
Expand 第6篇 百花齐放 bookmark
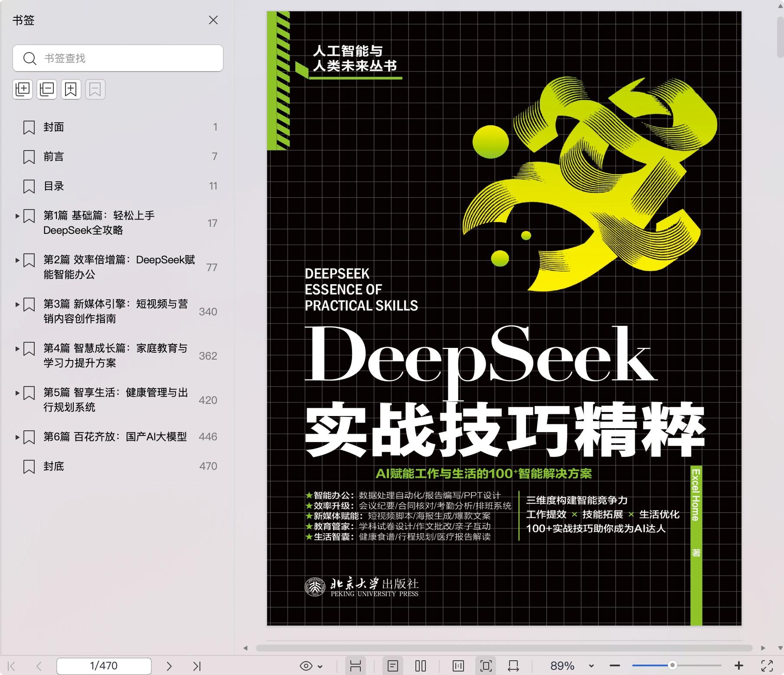[17, 437]
